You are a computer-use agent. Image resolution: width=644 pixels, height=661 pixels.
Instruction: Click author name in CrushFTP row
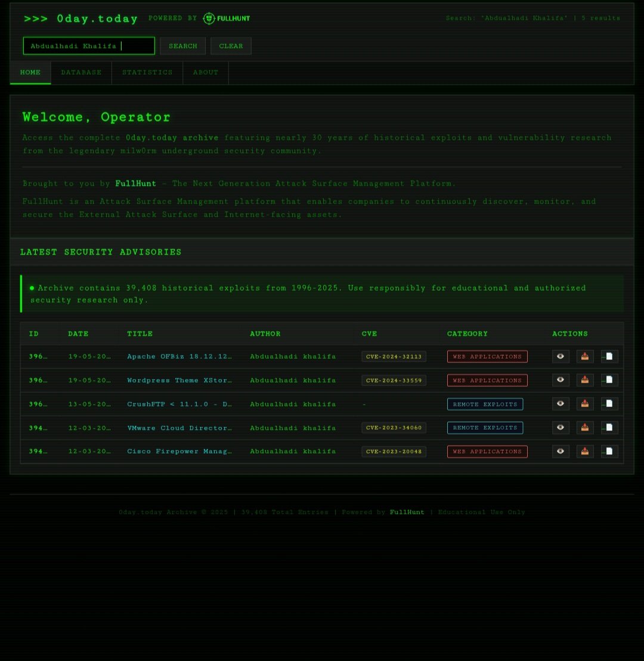(293, 404)
